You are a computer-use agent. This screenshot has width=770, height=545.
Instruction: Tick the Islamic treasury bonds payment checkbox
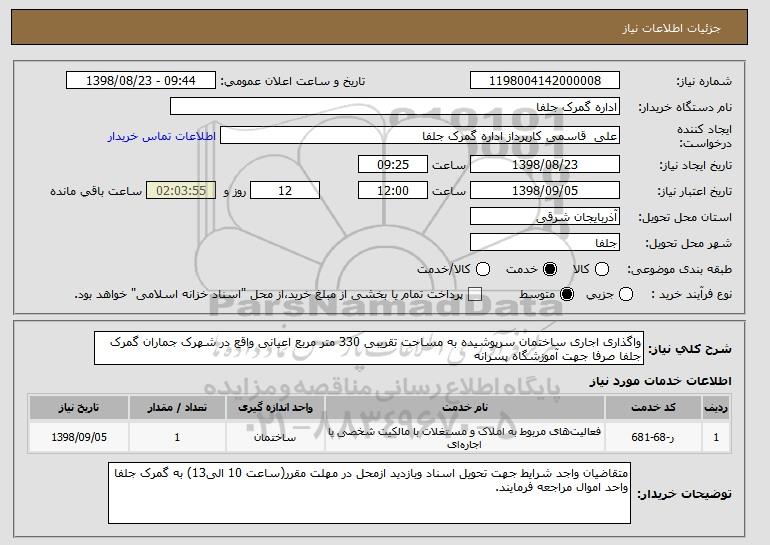[475, 295]
